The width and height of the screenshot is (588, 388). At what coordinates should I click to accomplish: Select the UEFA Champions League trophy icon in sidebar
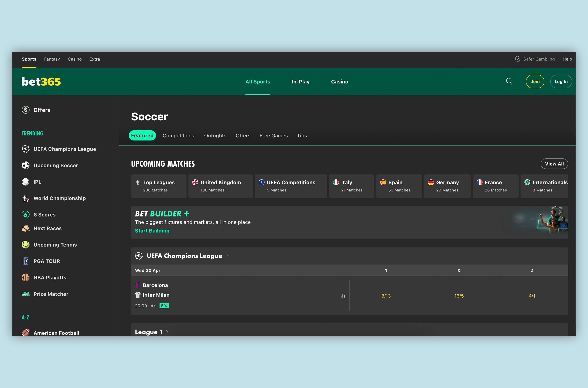coord(26,149)
